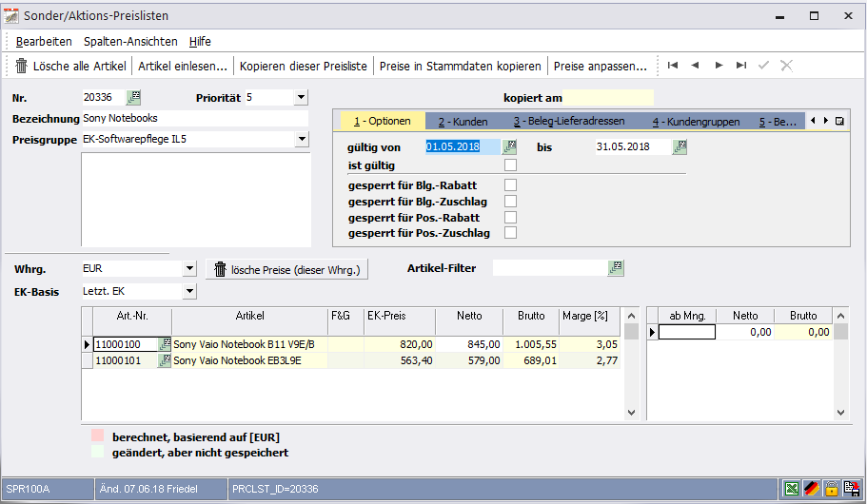The height and width of the screenshot is (504, 867).
Task: Open calendar picker for gültig von date
Action: (509, 147)
